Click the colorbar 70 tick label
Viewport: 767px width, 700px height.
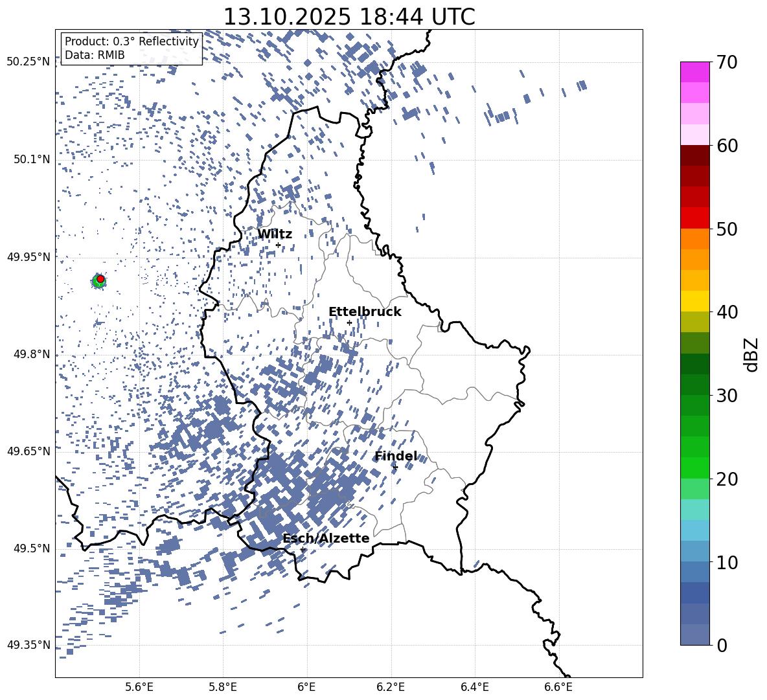click(727, 62)
